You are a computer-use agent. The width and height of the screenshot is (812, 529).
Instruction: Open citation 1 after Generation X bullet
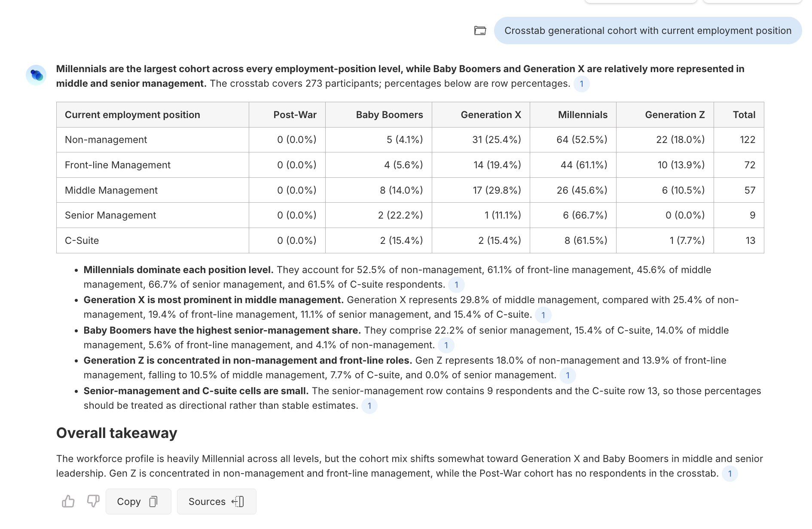point(543,315)
